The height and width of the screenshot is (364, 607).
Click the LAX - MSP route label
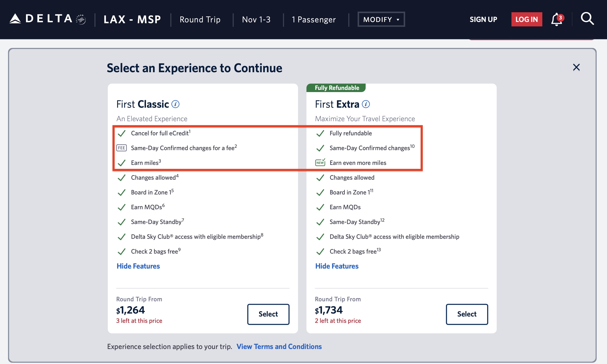[x=132, y=19]
